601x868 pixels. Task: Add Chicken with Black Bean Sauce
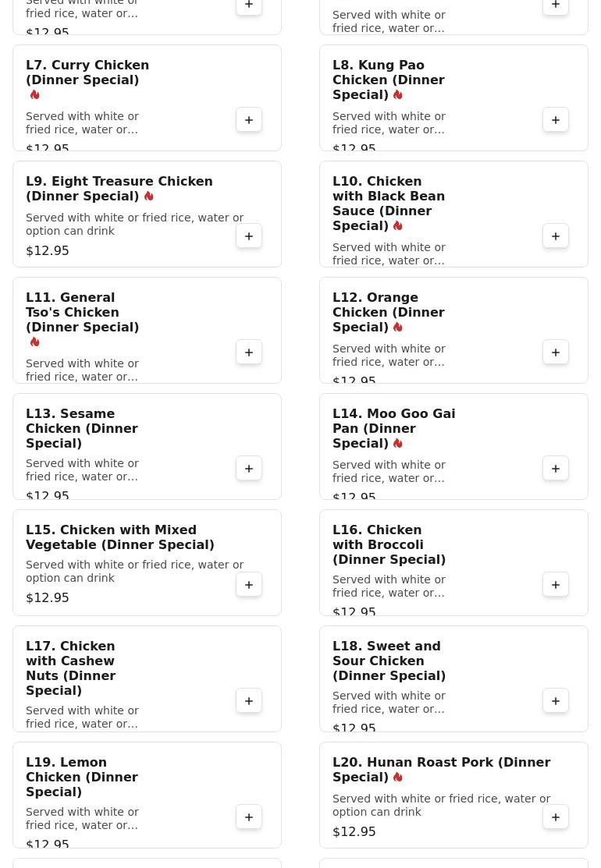[x=556, y=236]
